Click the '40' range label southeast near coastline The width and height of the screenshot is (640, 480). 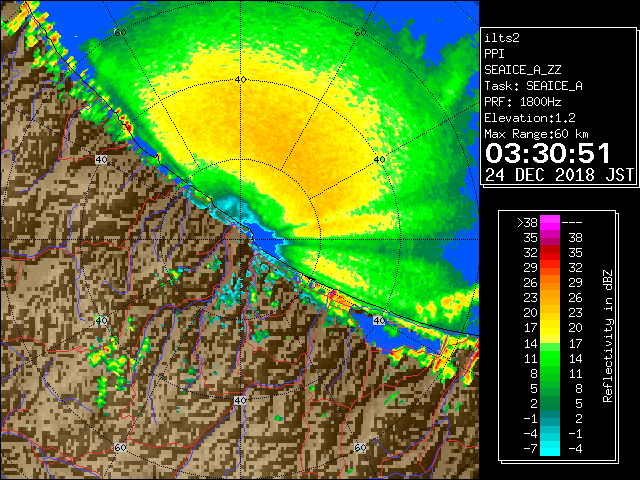click(379, 320)
